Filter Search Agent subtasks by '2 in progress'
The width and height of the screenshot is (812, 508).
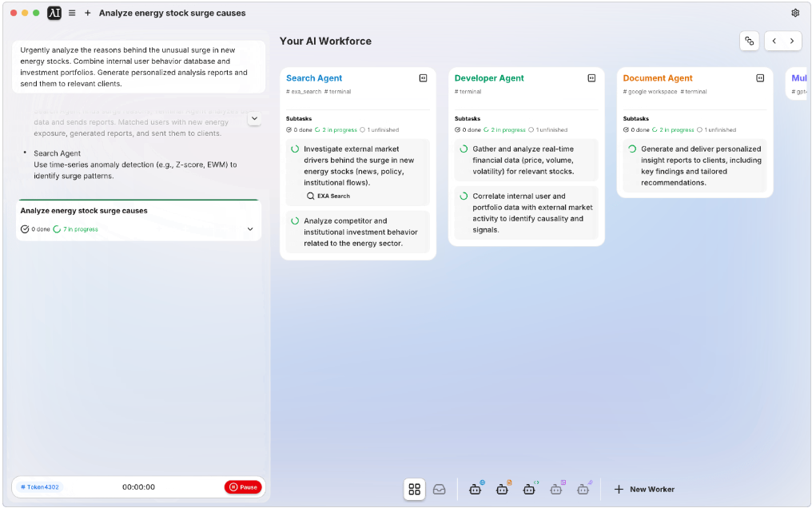click(336, 130)
